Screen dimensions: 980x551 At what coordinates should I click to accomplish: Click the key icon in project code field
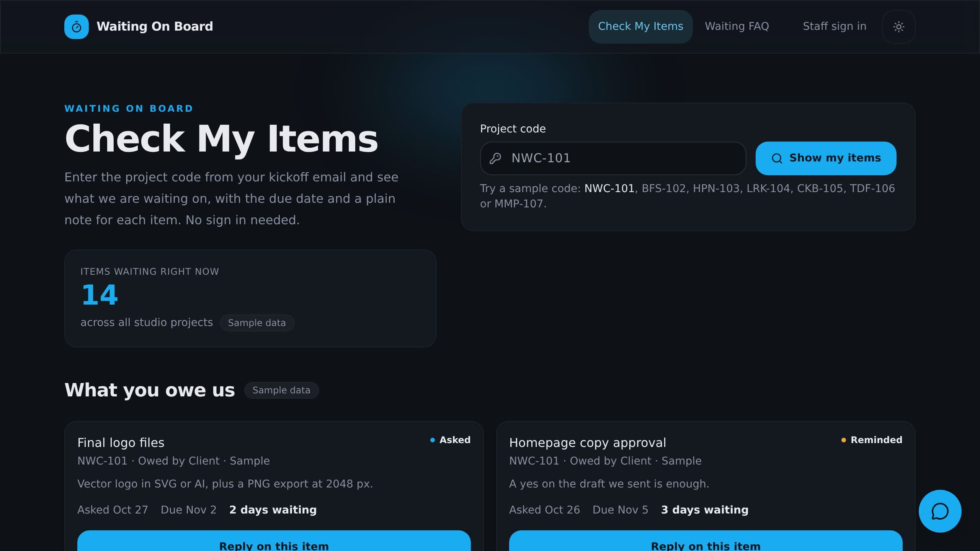point(495,158)
